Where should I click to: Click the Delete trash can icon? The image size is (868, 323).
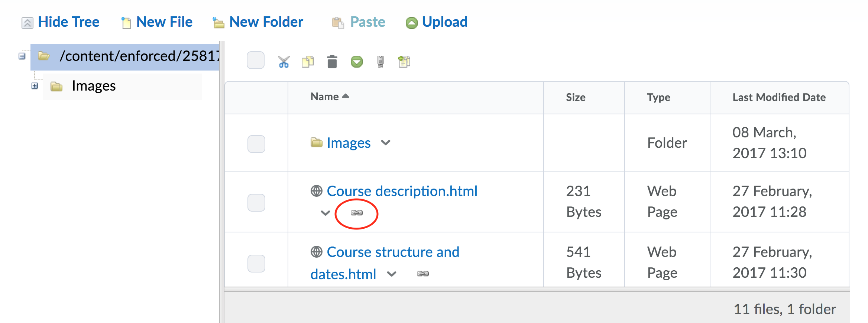[332, 62]
